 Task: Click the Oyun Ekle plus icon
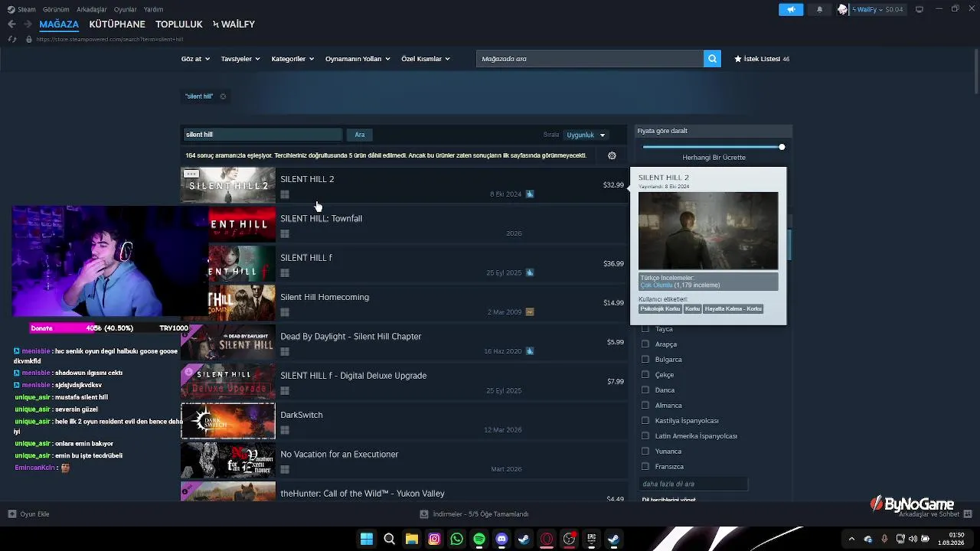11,514
